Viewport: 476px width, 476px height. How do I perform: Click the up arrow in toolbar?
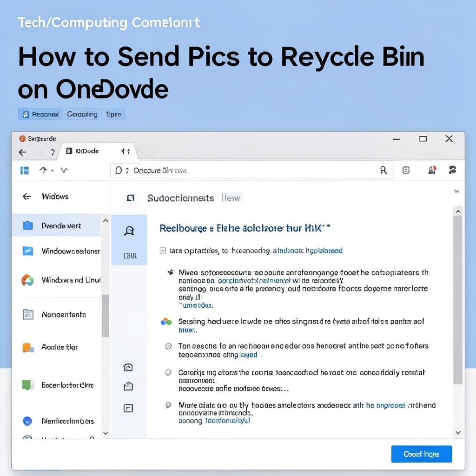point(43,170)
